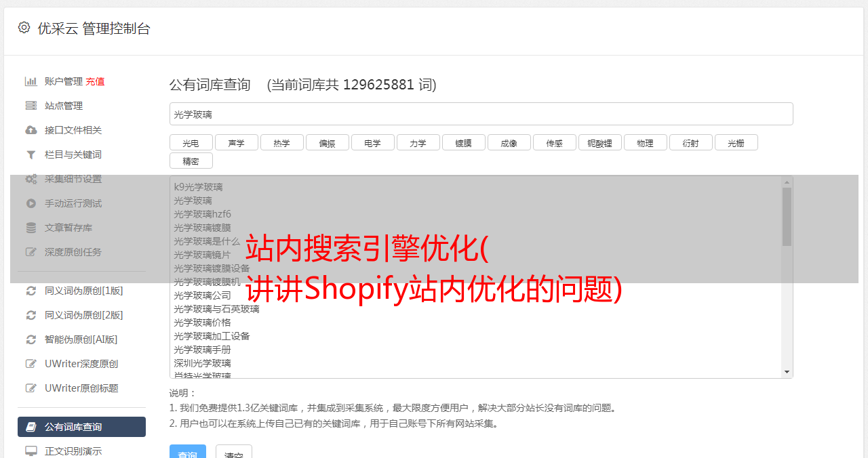Open 公有词库查询 in the sidebar
The width and height of the screenshot is (868, 458).
coord(81,427)
